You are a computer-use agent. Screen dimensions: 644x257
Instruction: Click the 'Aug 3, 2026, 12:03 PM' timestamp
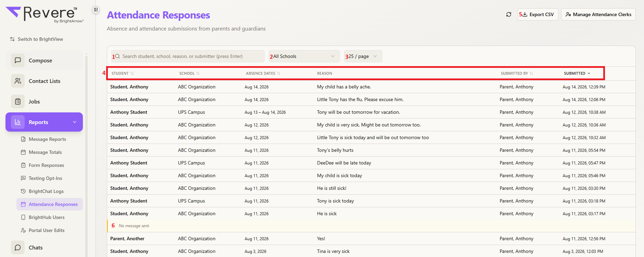[583, 252]
